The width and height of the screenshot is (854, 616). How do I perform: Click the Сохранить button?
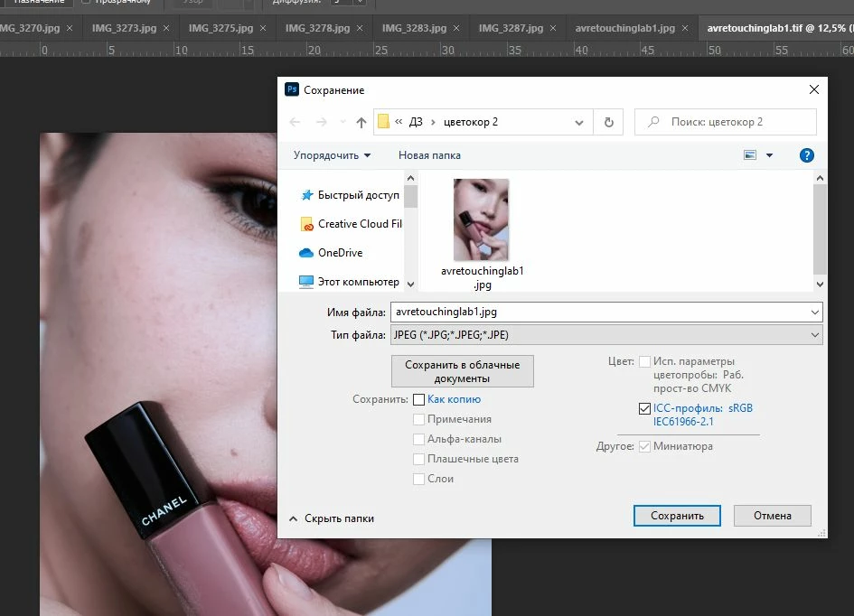coord(677,516)
